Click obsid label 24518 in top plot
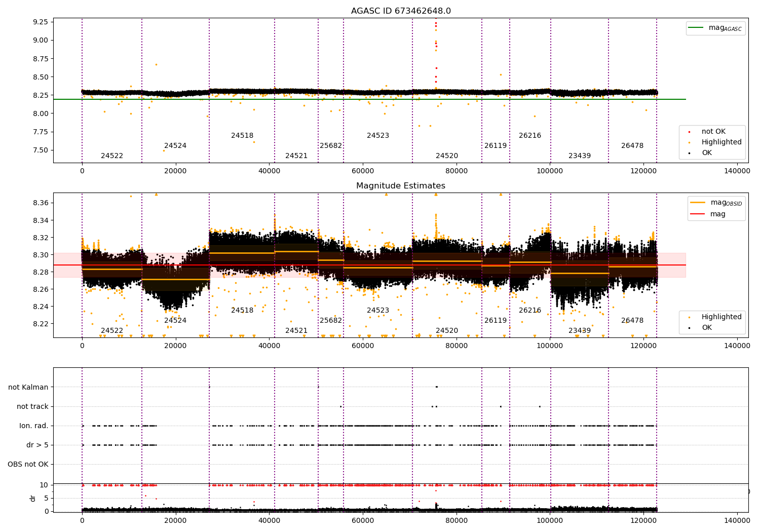760x532 pixels. pos(242,136)
